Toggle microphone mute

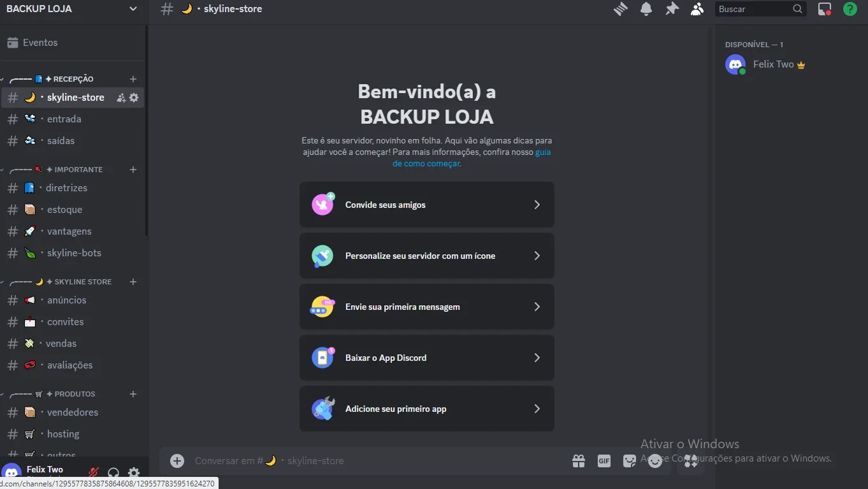point(94,473)
